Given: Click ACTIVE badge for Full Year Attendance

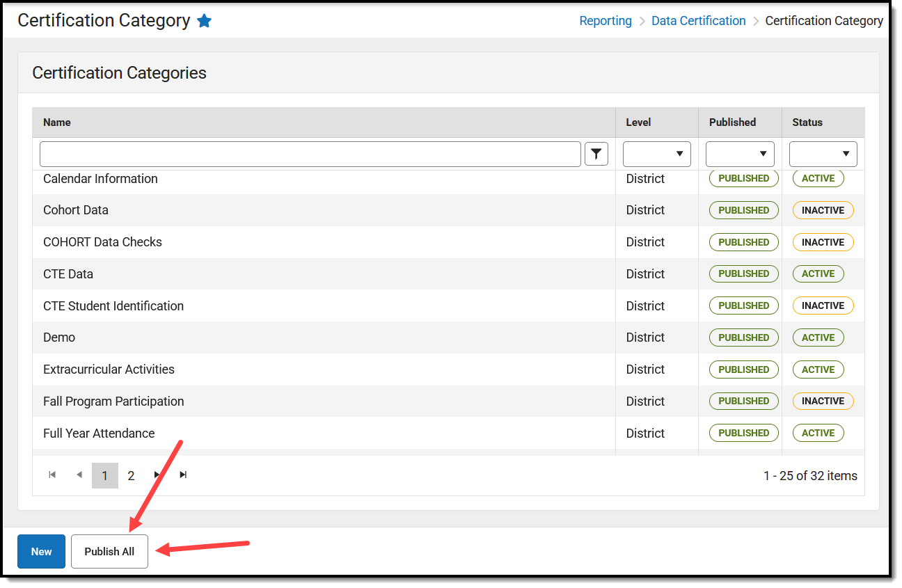Looking at the screenshot, I should [818, 433].
